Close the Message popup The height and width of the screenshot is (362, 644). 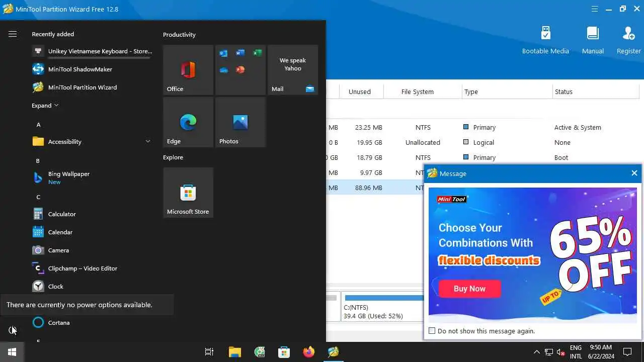click(634, 173)
